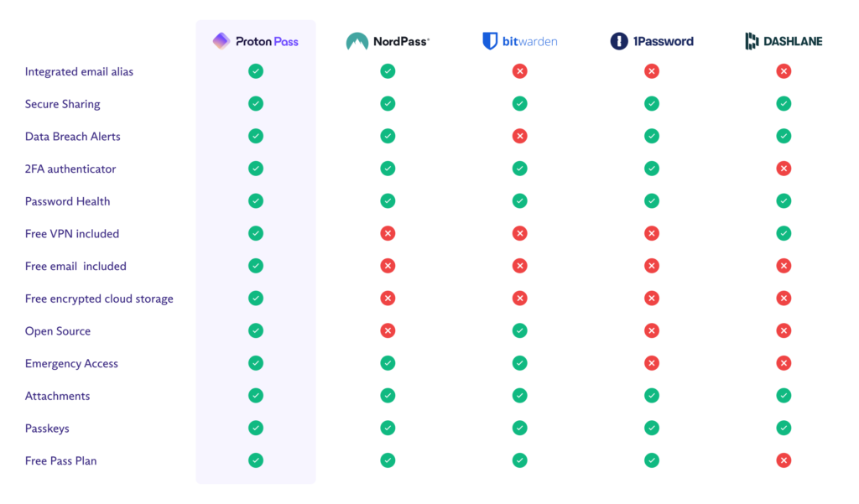Viewport: 859px width, 504px height.
Task: Click Dashlane's green check for Free VPN included
Action: pyautogui.click(x=784, y=233)
